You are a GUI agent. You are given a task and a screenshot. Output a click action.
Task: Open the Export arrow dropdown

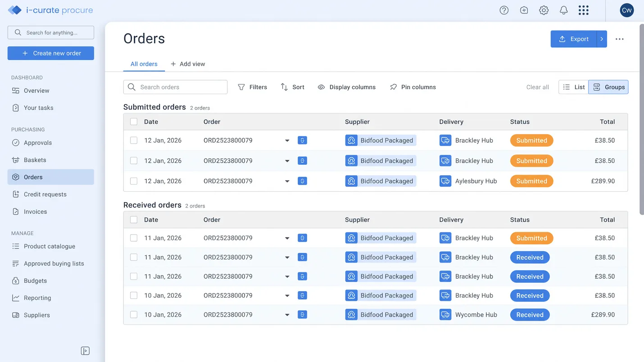pyautogui.click(x=602, y=39)
